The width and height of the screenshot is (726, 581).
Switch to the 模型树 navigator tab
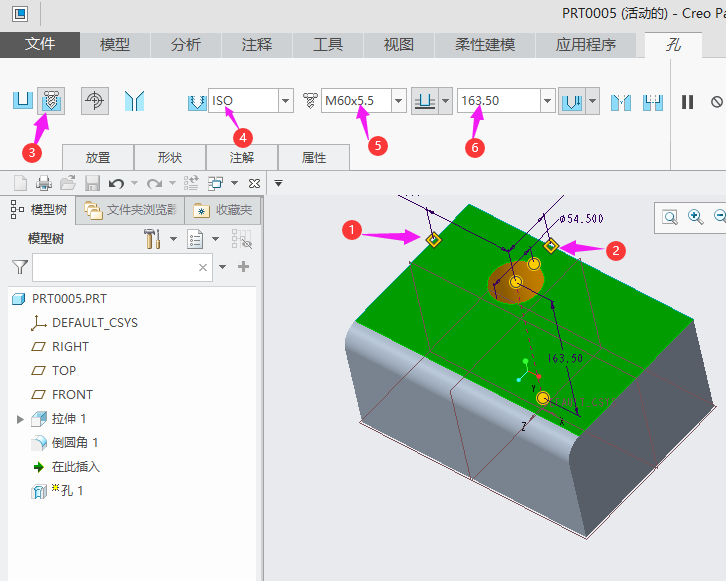(39, 210)
